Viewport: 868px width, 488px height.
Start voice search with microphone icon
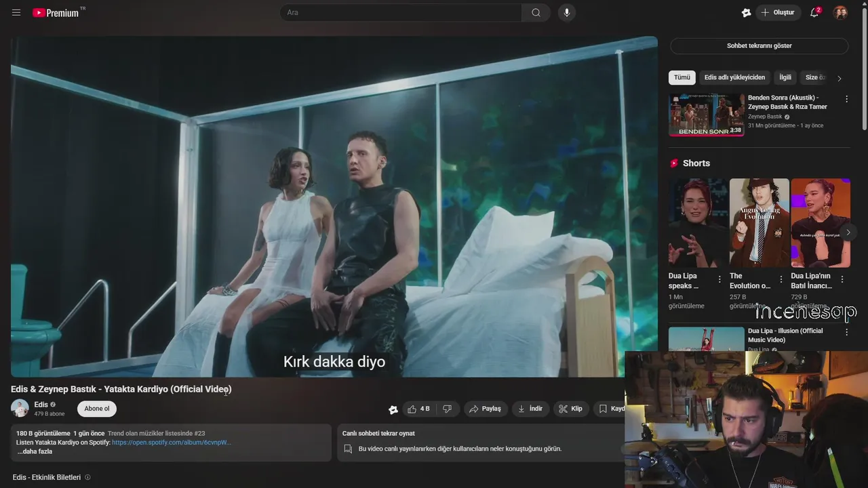(x=567, y=12)
